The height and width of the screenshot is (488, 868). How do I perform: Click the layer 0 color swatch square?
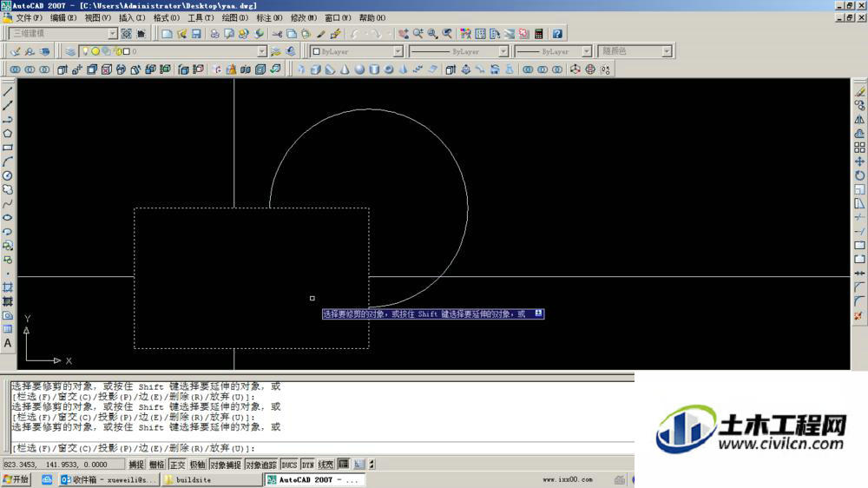coord(126,51)
